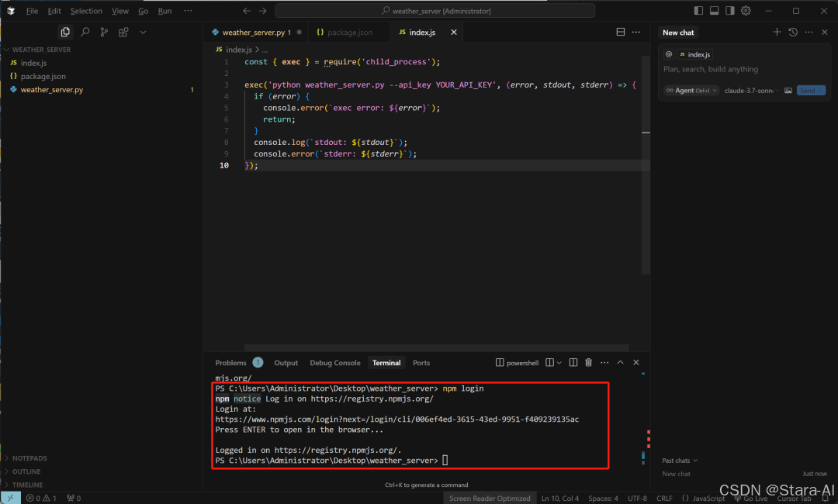The width and height of the screenshot is (838, 504).
Task: Switch to the Output panel tab
Action: point(286,363)
